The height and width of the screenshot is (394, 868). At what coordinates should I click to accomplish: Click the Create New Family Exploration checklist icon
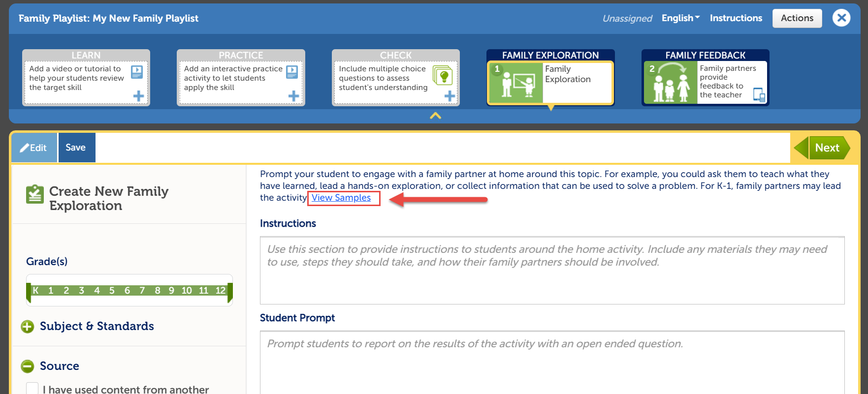35,194
